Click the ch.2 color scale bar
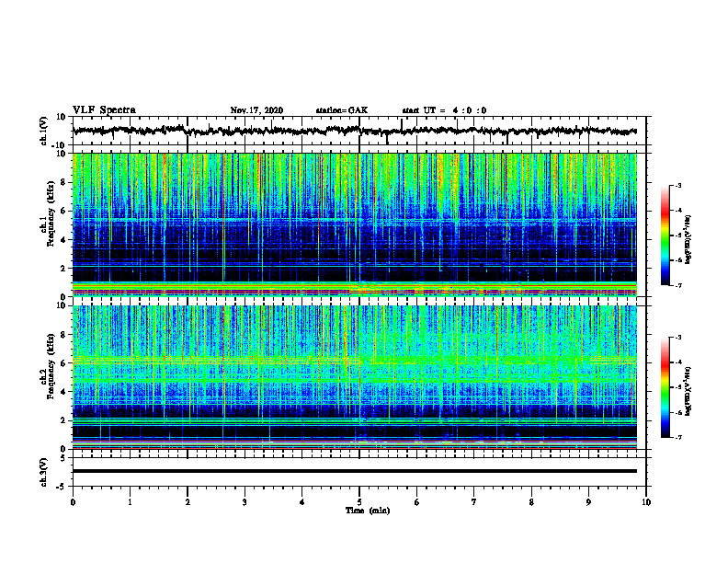The width and height of the screenshot is (728, 563). [665, 387]
